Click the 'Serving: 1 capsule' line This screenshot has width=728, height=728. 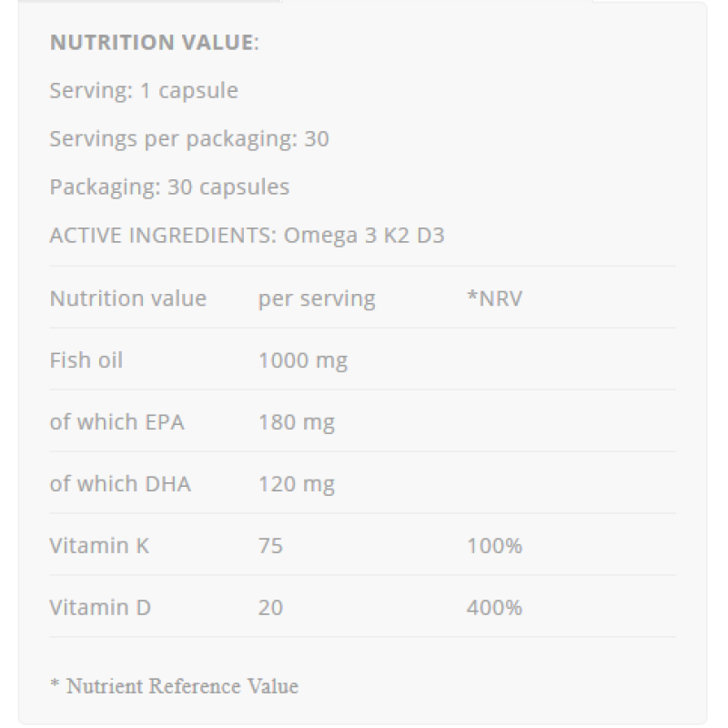click(143, 91)
